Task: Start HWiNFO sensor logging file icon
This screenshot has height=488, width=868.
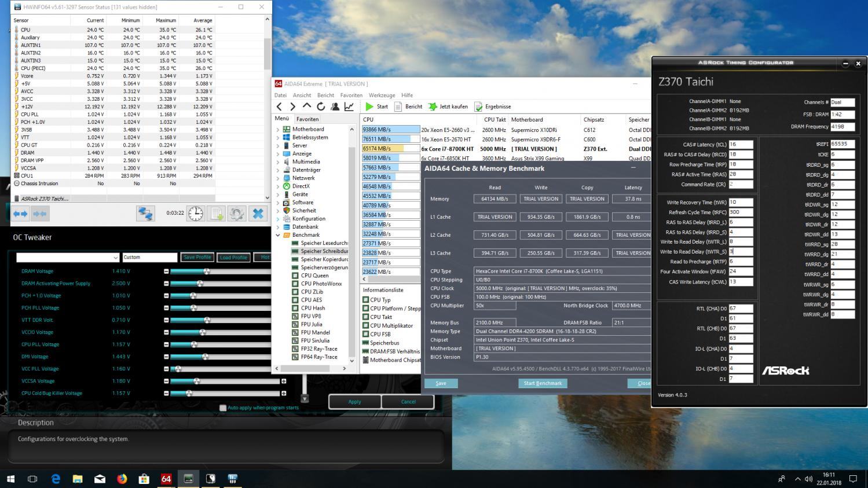Action: point(217,213)
